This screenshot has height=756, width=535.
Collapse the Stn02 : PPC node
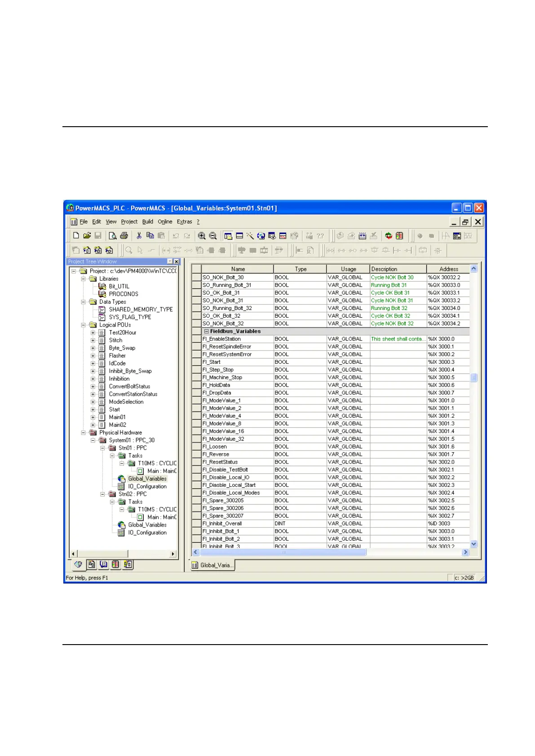coord(102,494)
